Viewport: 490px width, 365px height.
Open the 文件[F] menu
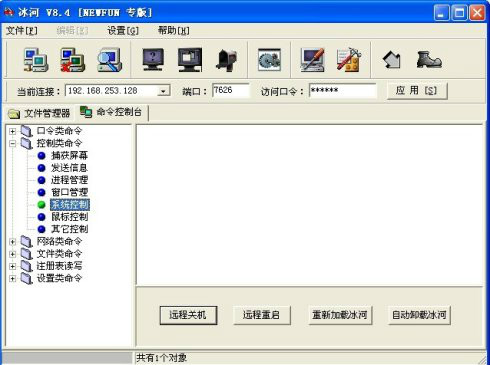[x=22, y=31]
